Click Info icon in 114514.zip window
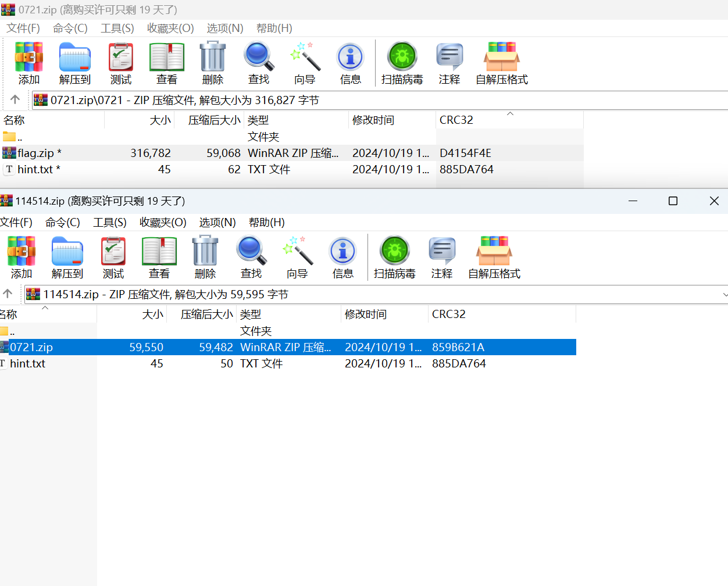 [x=343, y=251]
